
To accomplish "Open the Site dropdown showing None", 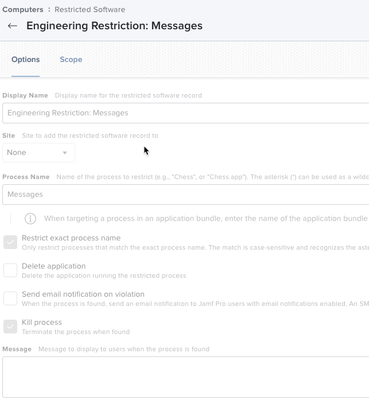I will 39,153.
